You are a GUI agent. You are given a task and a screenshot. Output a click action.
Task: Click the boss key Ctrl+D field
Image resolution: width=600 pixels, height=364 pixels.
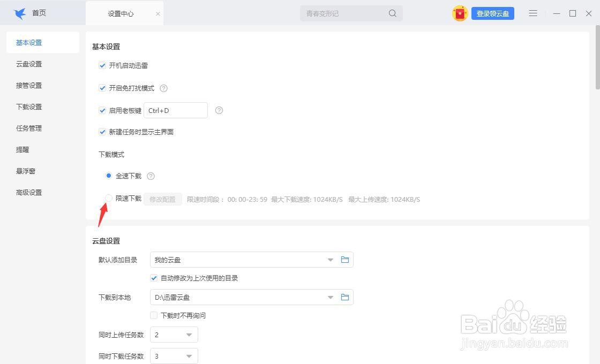[x=176, y=110]
